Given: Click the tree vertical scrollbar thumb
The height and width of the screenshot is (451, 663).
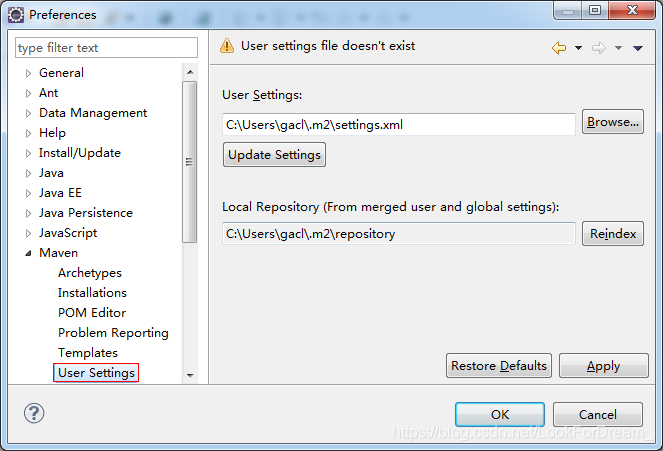Looking at the screenshot, I should click(x=189, y=162).
